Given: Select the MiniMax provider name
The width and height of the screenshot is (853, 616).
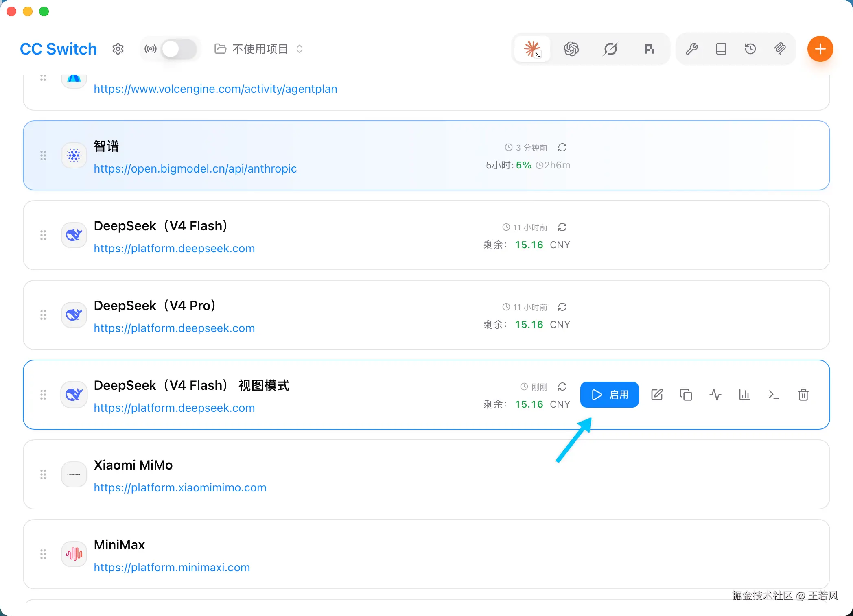Looking at the screenshot, I should click(119, 545).
